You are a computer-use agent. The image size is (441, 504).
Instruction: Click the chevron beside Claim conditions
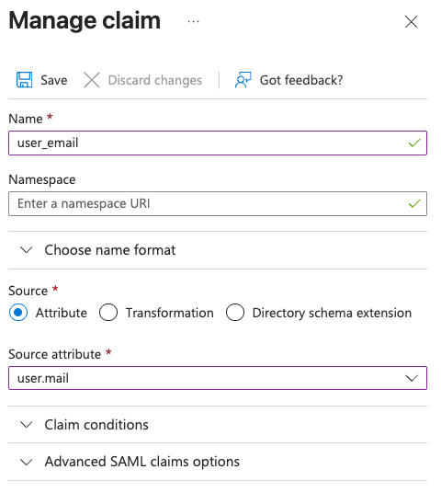[x=26, y=425]
